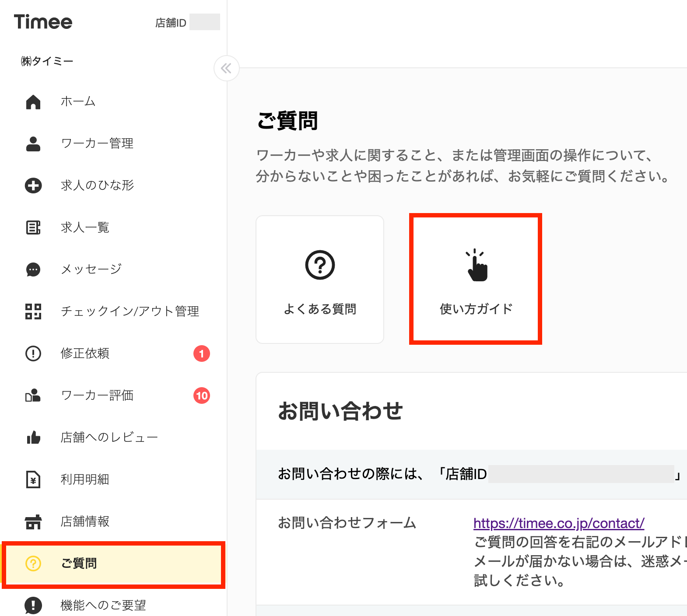Click the Timee logo
Screen dimensions: 687x616
43,22
